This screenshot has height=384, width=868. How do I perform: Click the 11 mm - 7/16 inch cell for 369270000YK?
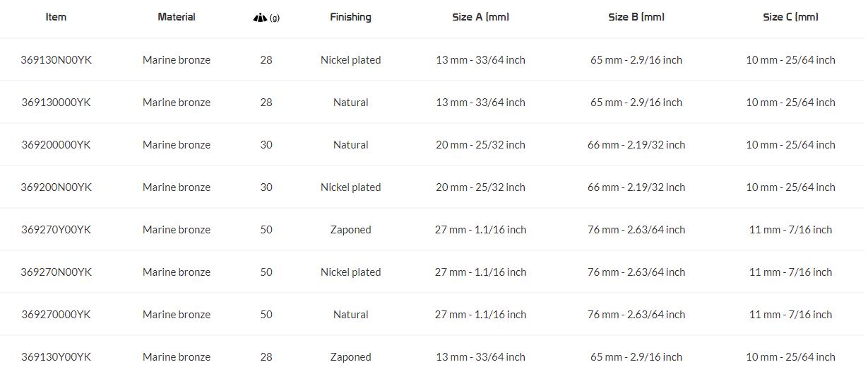[790, 315]
